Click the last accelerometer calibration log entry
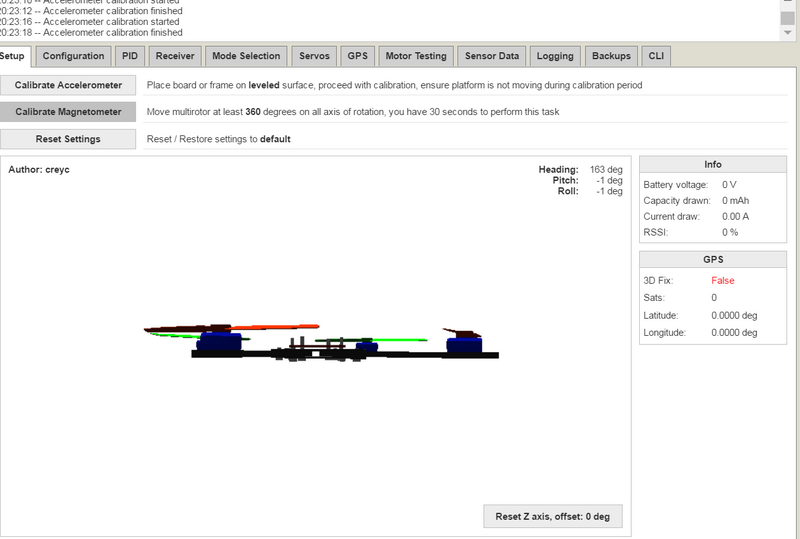Viewport: 800px width, 539px height. (x=91, y=33)
